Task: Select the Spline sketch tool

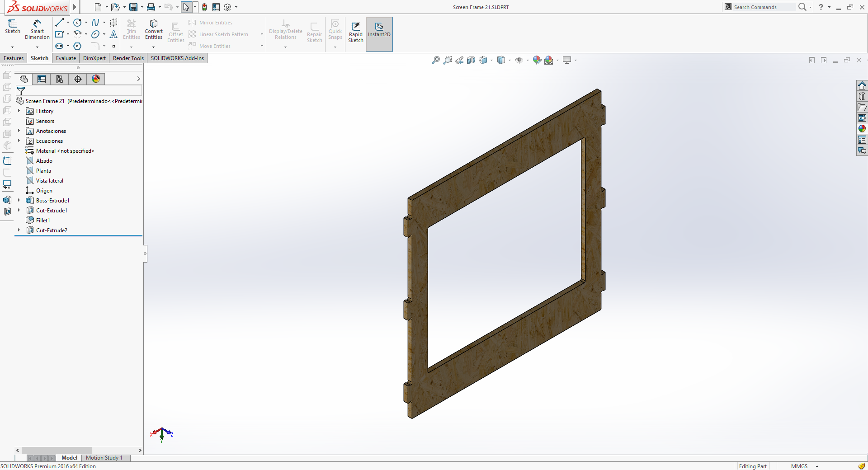Action: (95, 23)
